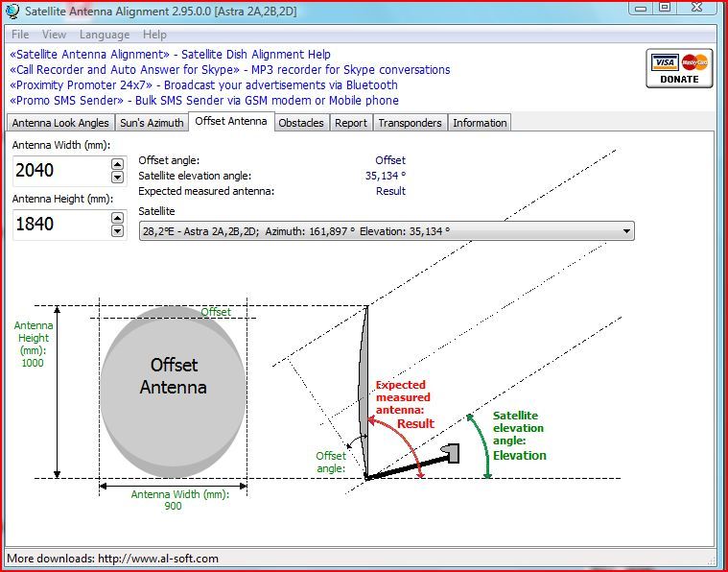Screen dimensions: 728x572
Task: Click the Antenna Width input field
Action: (x=61, y=171)
